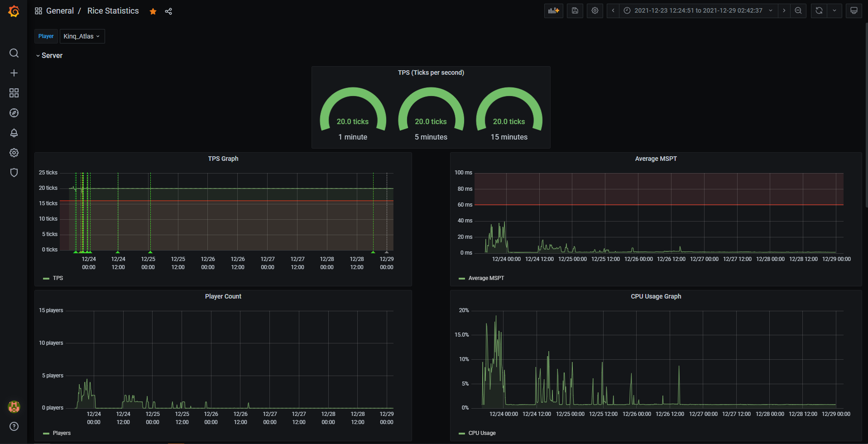The image size is (868, 444).
Task: Refresh the dashboard
Action: coord(819,11)
